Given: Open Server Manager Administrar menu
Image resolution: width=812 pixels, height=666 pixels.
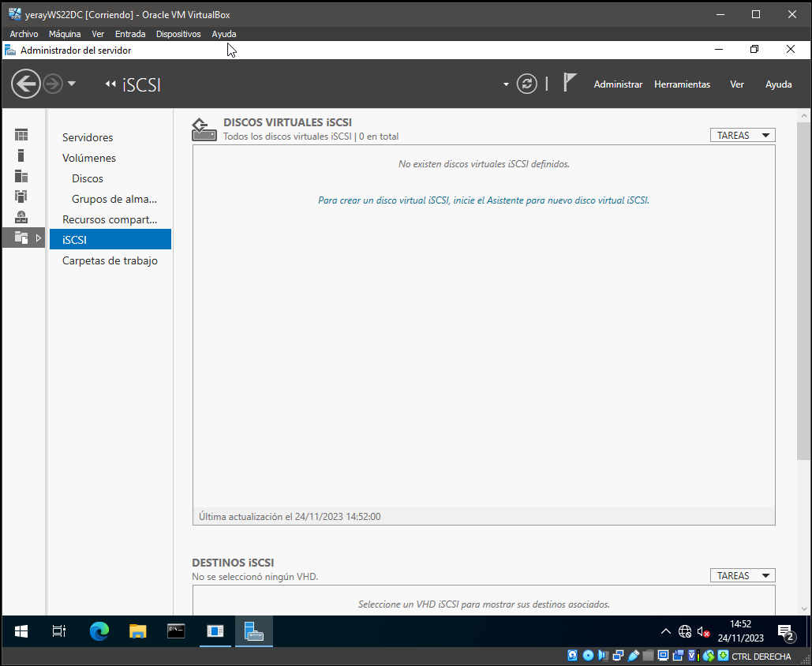Looking at the screenshot, I should pyautogui.click(x=618, y=84).
